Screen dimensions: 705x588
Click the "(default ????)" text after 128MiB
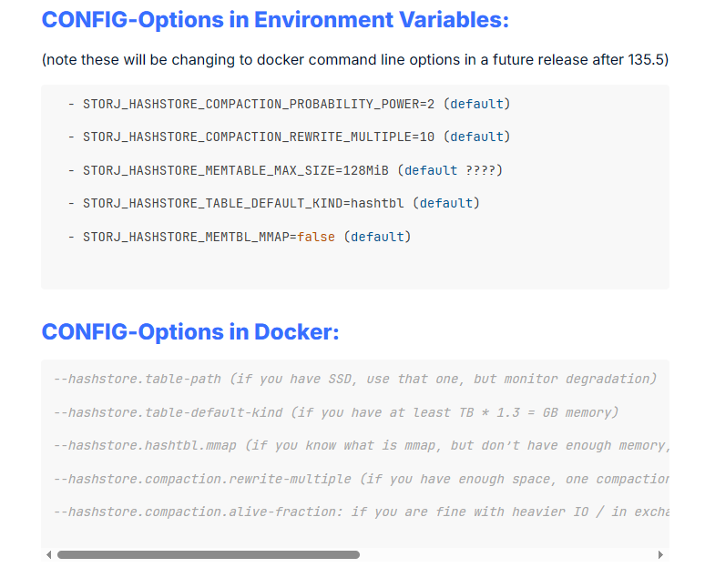(x=454, y=170)
